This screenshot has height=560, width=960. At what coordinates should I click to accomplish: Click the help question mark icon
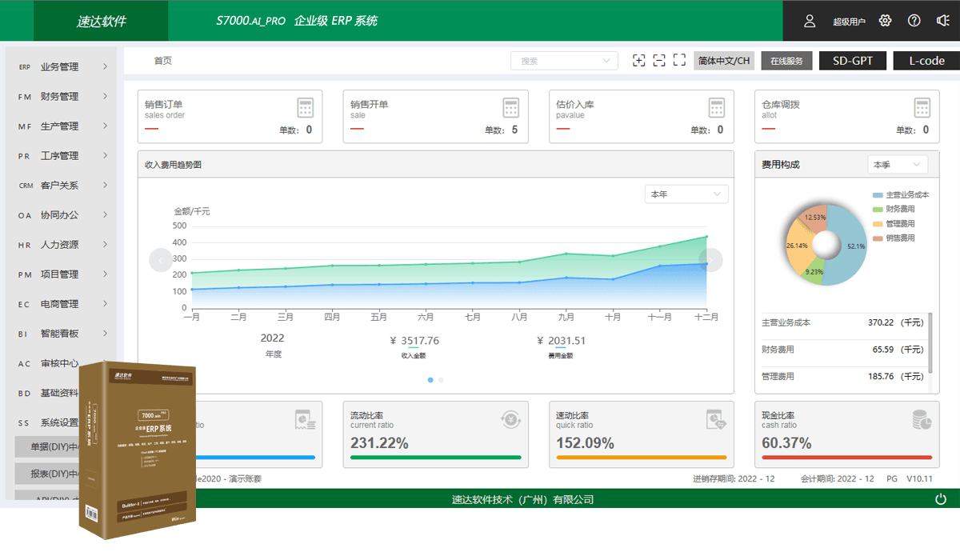tap(914, 21)
